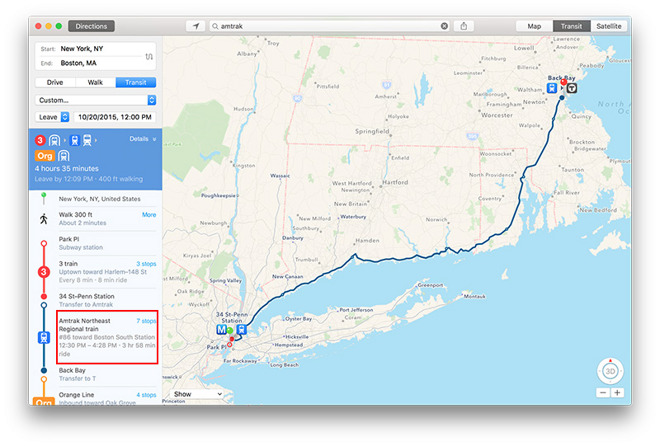Open the Show dropdown on map
660x446 pixels.
(196, 394)
